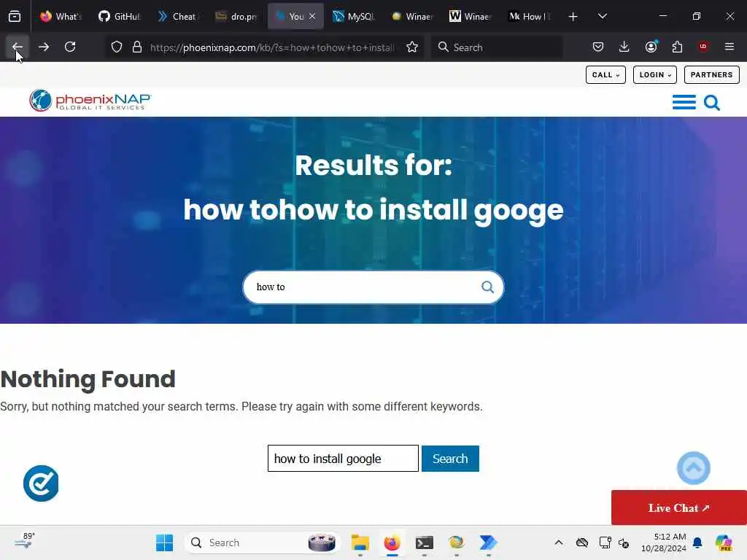
Task: Show hidden system tray icons
Action: click(558, 542)
